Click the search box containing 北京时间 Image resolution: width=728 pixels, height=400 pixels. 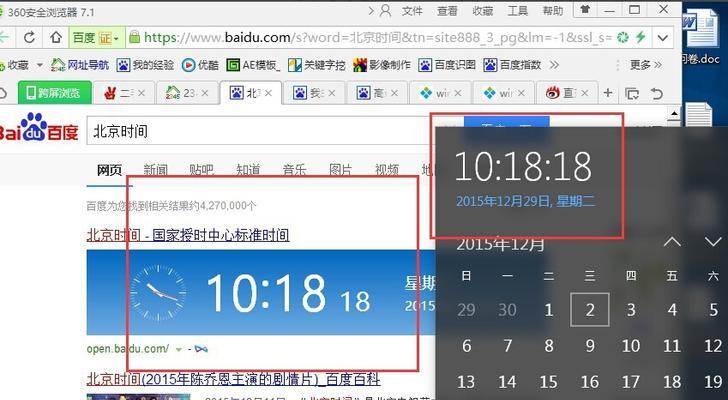260,131
